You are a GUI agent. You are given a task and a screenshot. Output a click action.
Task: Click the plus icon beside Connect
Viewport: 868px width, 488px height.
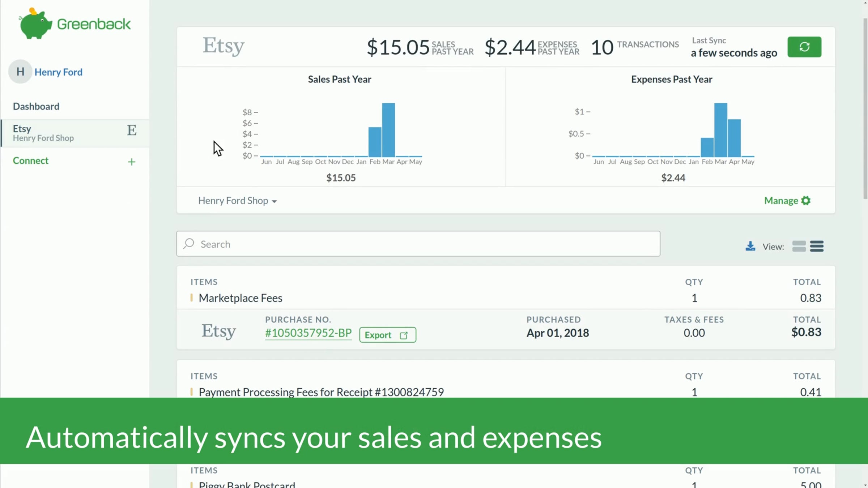tap(132, 162)
